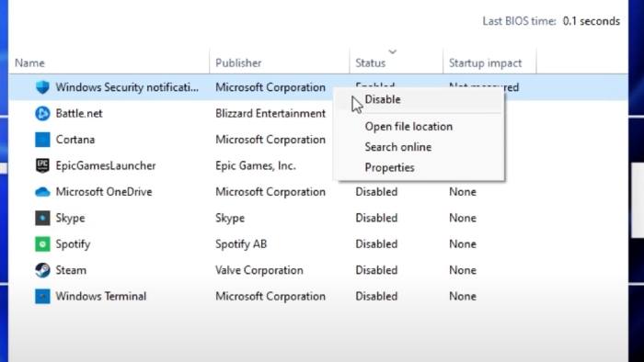Image resolution: width=644 pixels, height=362 pixels.
Task: Select the Battle.net row name
Action: click(79, 114)
